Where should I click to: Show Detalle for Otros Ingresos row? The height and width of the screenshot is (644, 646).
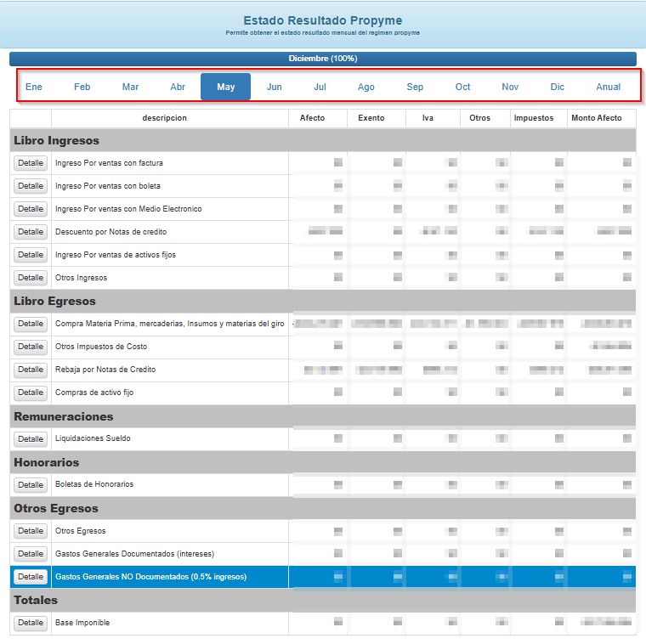pos(31,278)
